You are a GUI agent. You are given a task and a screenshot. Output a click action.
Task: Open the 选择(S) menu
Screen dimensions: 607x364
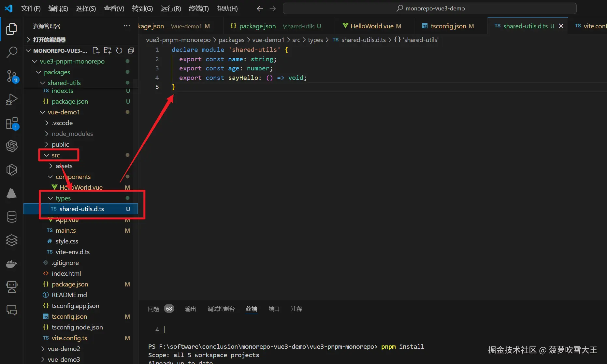tap(86, 8)
